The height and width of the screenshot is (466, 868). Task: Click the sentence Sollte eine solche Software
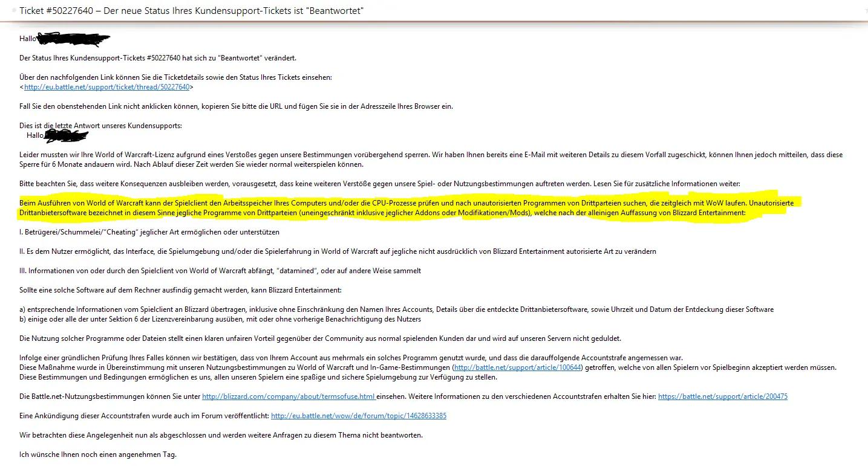[x=180, y=290]
